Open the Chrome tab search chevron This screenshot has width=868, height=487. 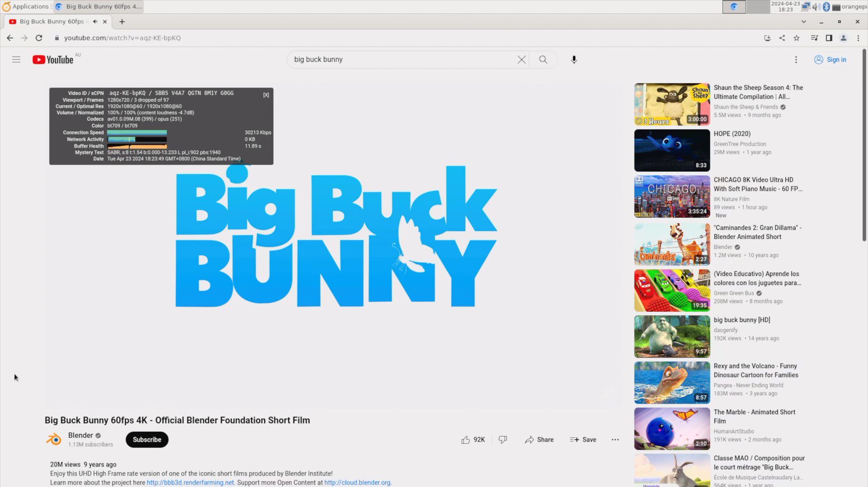coord(803,22)
